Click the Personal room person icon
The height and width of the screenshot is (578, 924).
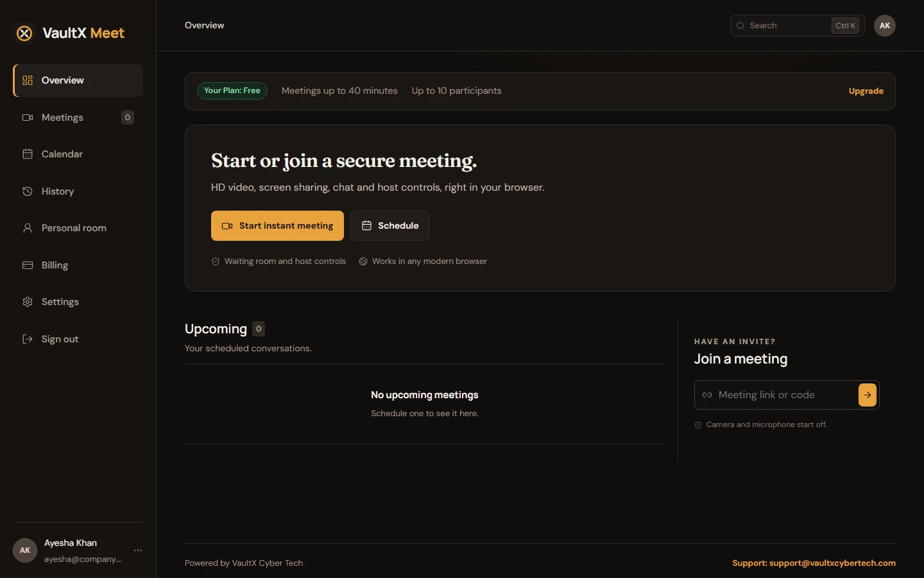[28, 228]
